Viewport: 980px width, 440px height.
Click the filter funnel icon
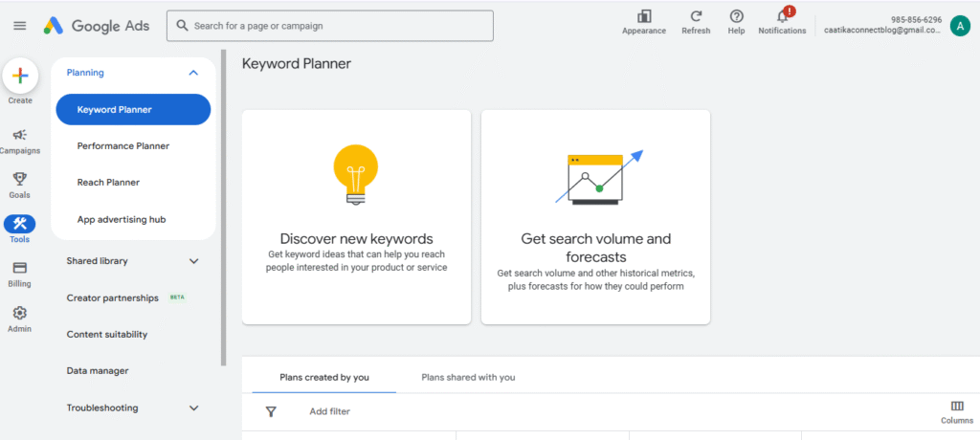click(x=271, y=411)
